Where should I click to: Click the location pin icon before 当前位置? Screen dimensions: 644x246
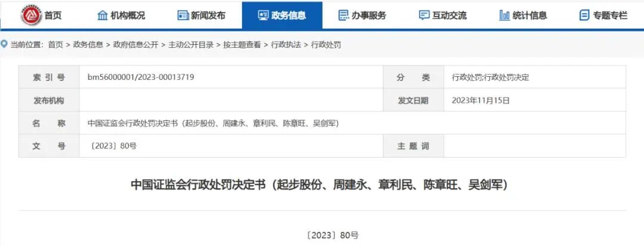click(4, 44)
